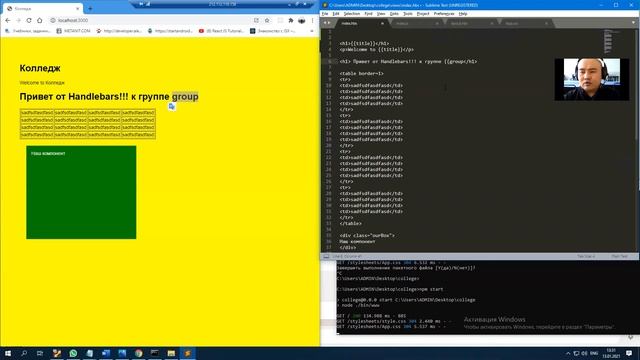Open Chrome extensions puzzle icon
640x360 pixels.
pyautogui.click(x=291, y=20)
